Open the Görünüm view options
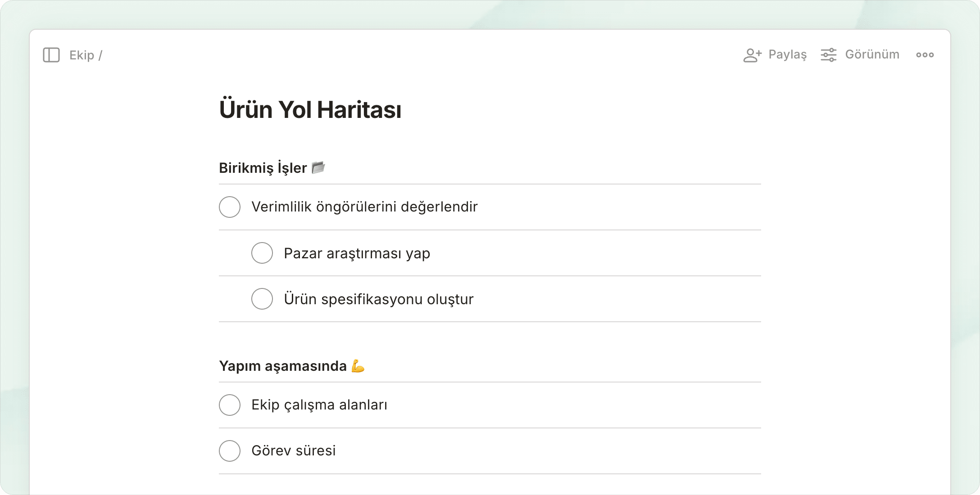The width and height of the screenshot is (980, 495). (x=872, y=54)
